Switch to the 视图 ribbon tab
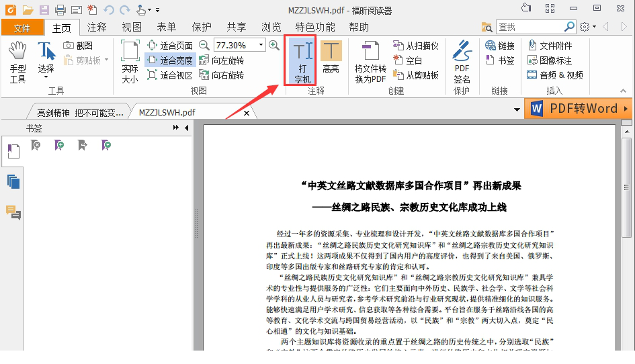The height and width of the screenshot is (364, 635). pos(132,27)
